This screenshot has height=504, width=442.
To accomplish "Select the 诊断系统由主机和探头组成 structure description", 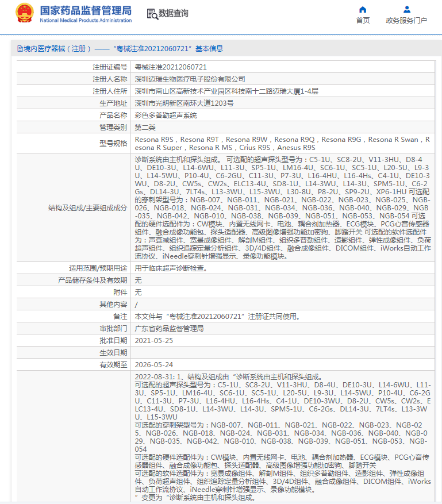I will (x=283, y=207).
